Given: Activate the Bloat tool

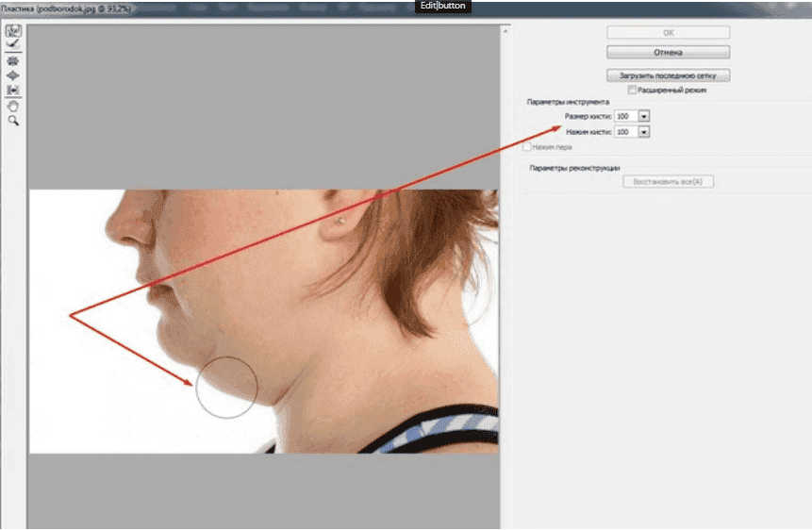Looking at the screenshot, I should [13, 75].
